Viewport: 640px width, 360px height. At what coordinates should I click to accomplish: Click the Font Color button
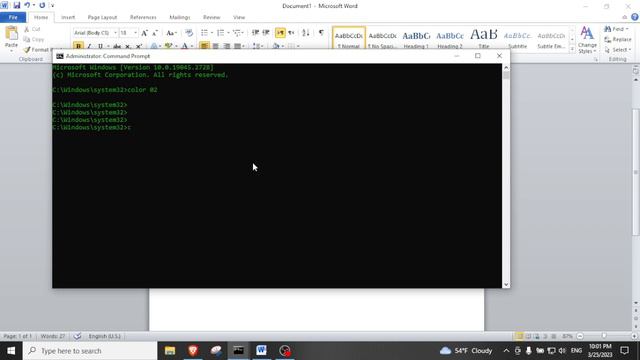184,46
